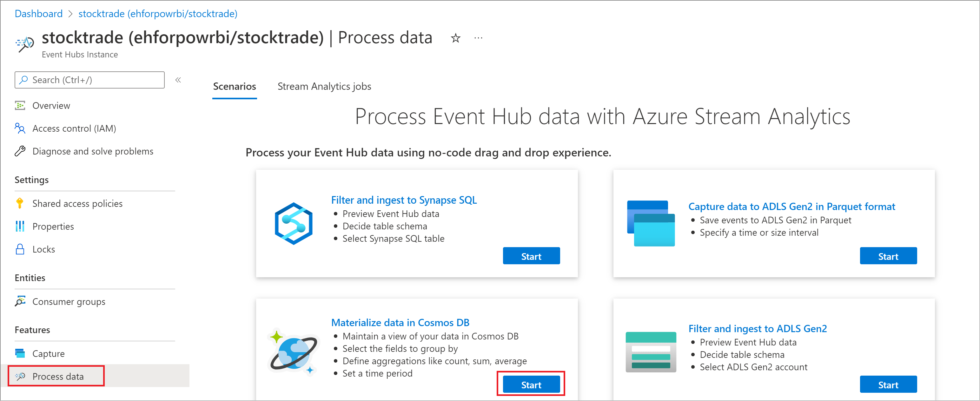
Task: Open Filter and ingest to ADLS Gen2 link
Action: click(x=757, y=328)
